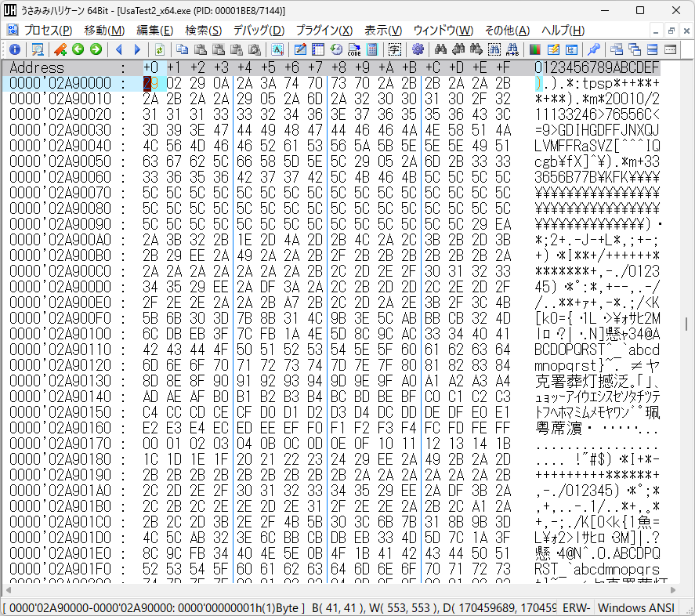Click the green refresh page icon

tap(159, 49)
